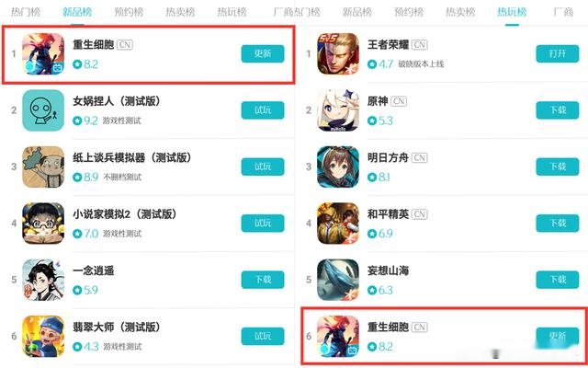
Task: Open 明日方舟 title text link
Action: coord(388,157)
